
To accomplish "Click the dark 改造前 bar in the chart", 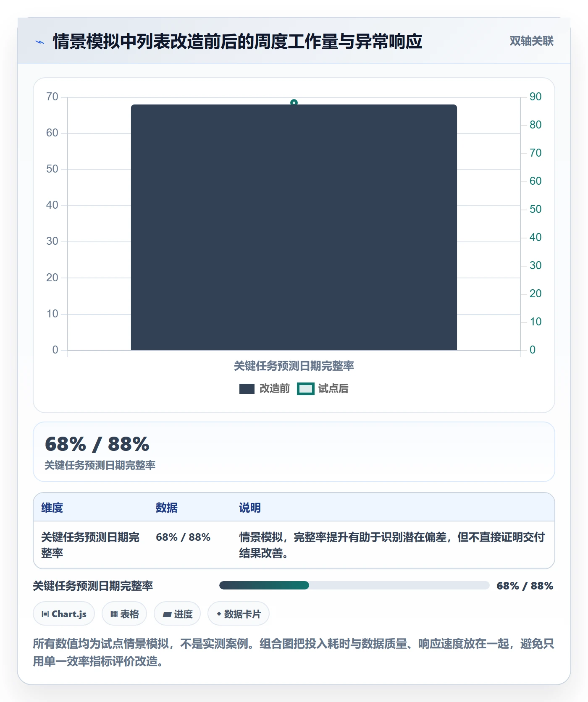I will 294,227.
